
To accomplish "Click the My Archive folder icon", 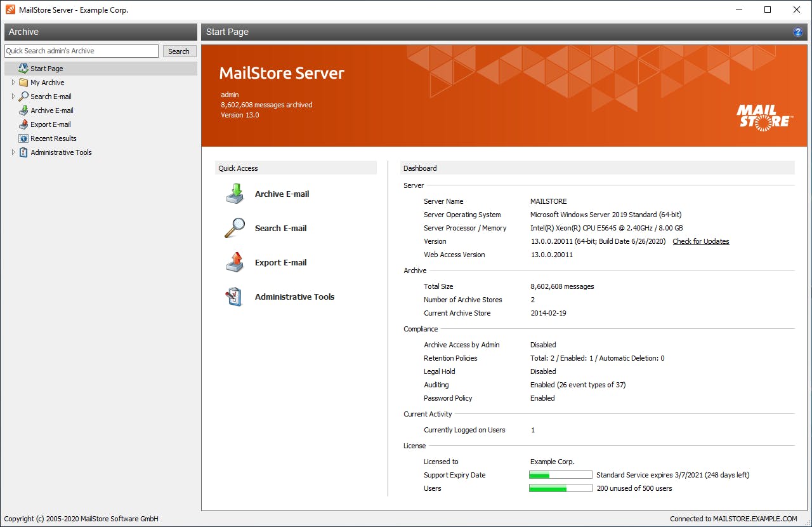I will click(x=23, y=82).
